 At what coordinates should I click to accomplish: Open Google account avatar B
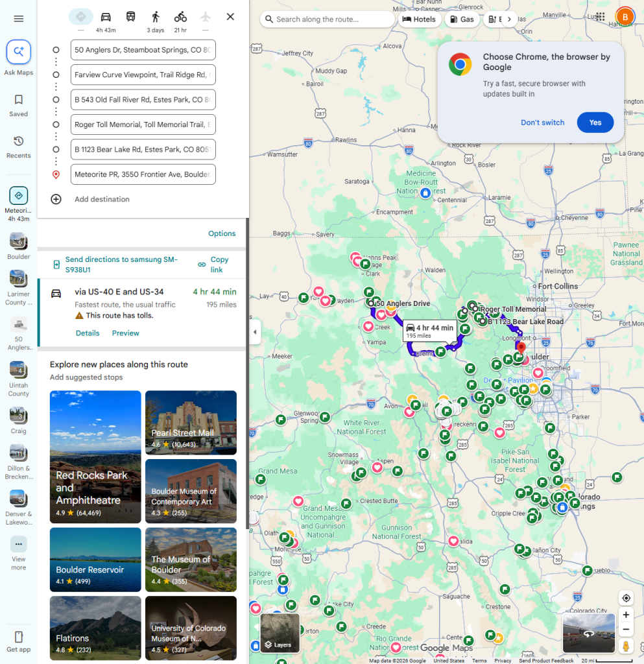(x=625, y=17)
